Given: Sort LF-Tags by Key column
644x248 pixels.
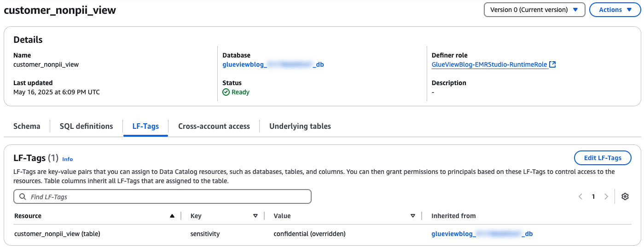Looking at the screenshot, I should click(x=255, y=216).
